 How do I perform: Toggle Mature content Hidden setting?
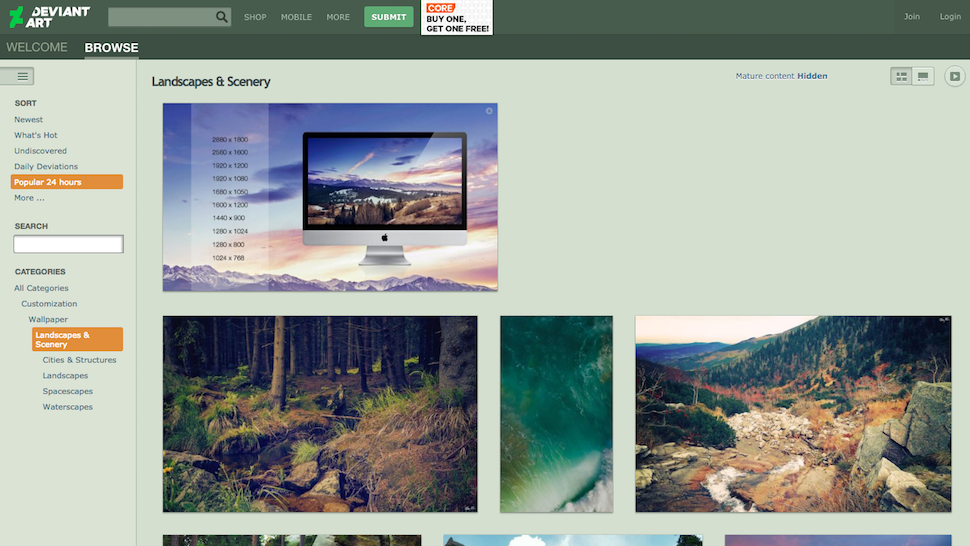[x=781, y=76]
